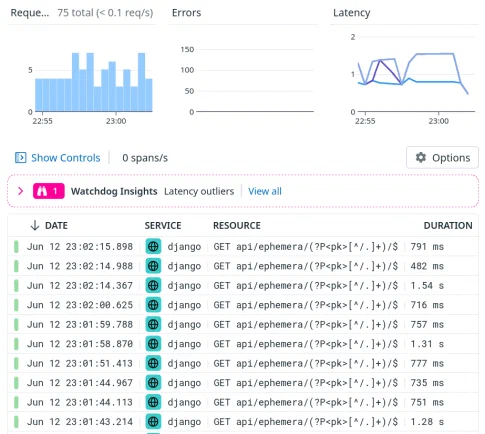Click green status bar of 23:02:00.625 row
The width and height of the screenshot is (485, 434).
16,305
